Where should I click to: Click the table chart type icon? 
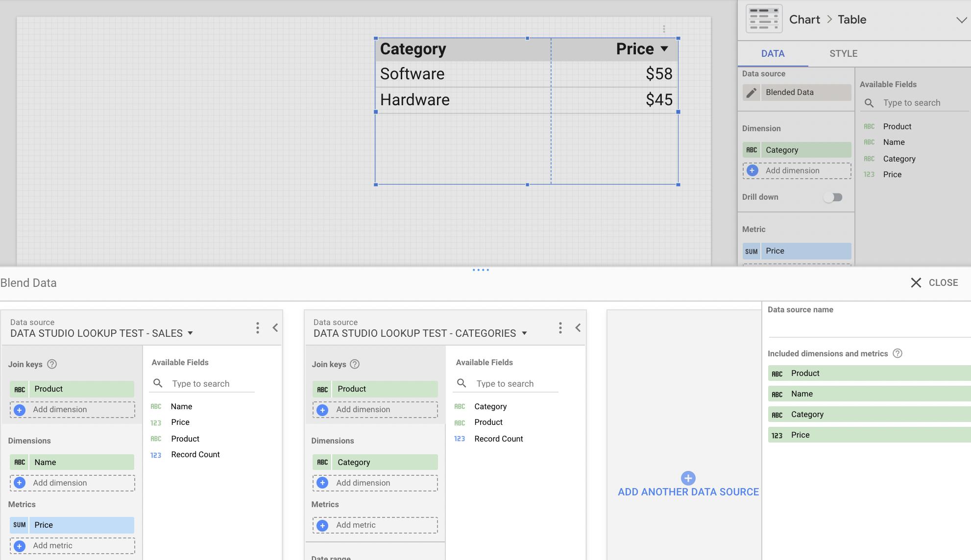[764, 19]
